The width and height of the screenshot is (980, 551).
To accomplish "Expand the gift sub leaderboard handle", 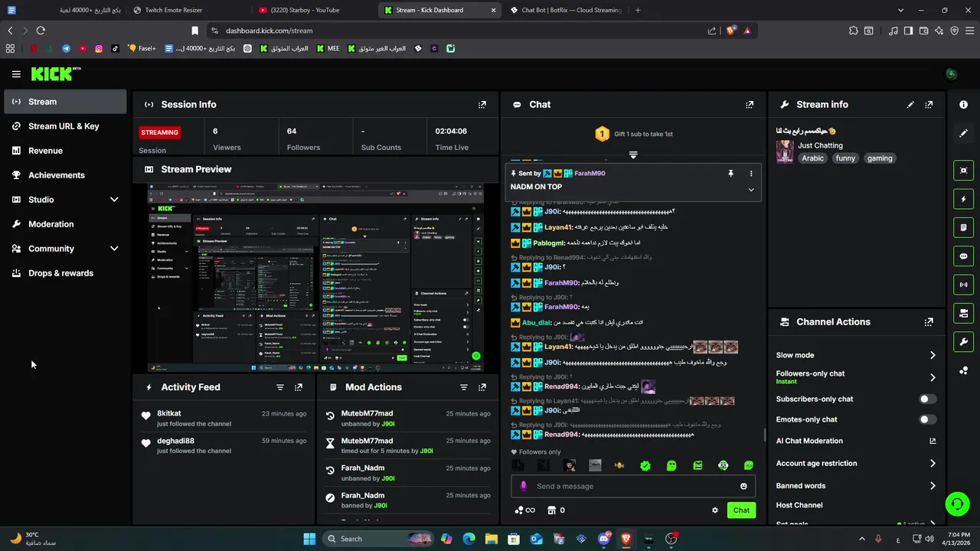I will [633, 155].
